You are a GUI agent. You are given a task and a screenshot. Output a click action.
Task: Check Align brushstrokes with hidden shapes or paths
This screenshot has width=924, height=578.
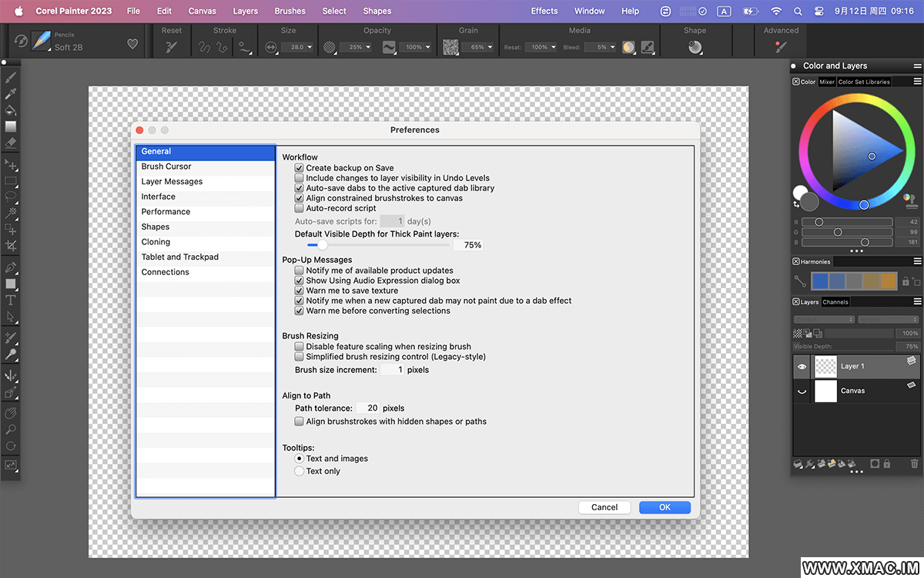tap(300, 422)
